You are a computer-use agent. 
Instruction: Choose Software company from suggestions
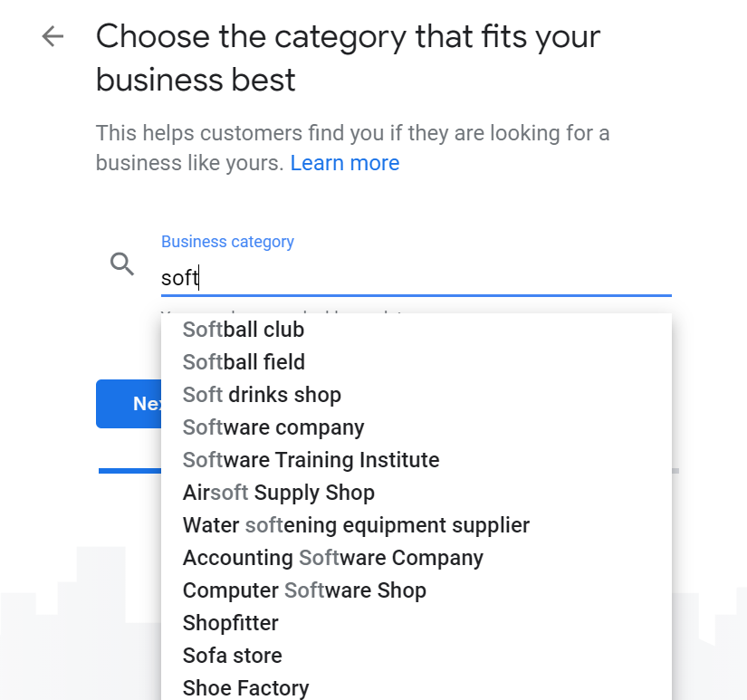pos(417,427)
